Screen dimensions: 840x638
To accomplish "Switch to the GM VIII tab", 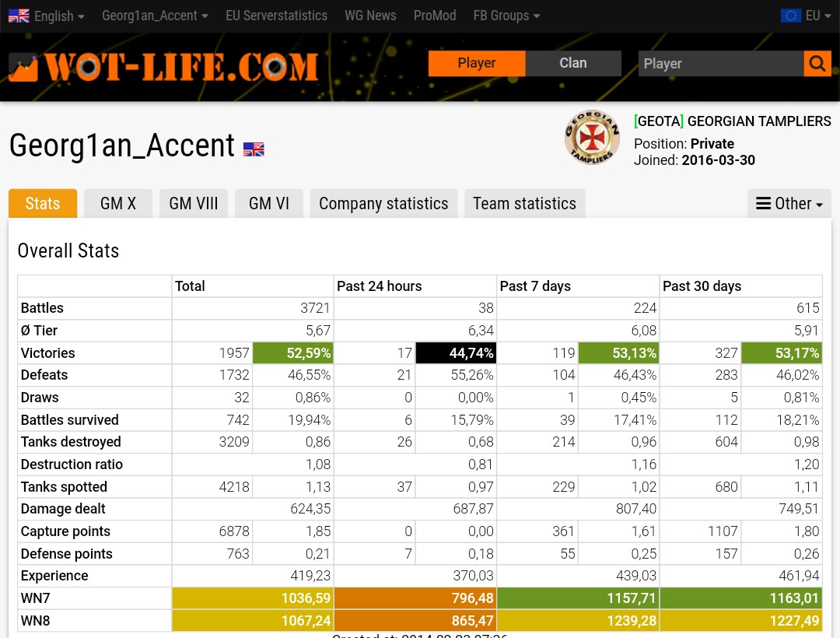I will pyautogui.click(x=194, y=204).
